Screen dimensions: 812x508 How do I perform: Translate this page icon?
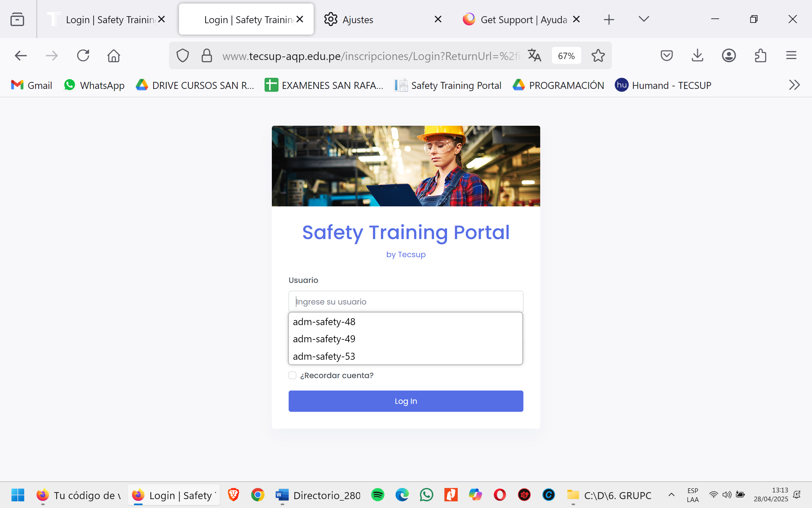pyautogui.click(x=534, y=56)
